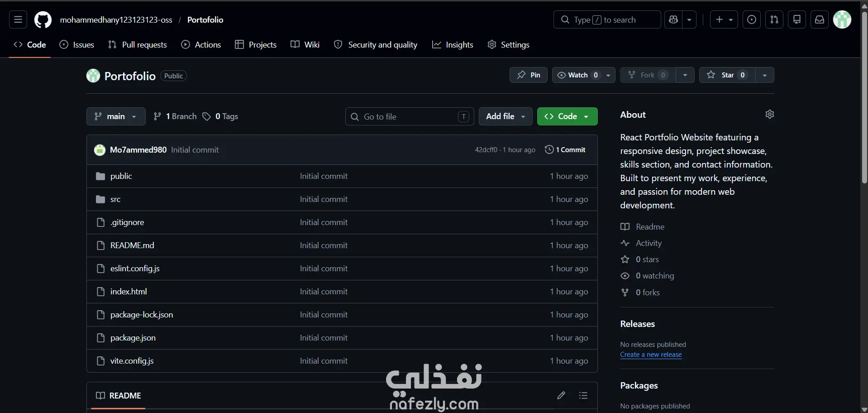
Task: Pin the Portofolio repository
Action: click(x=529, y=75)
